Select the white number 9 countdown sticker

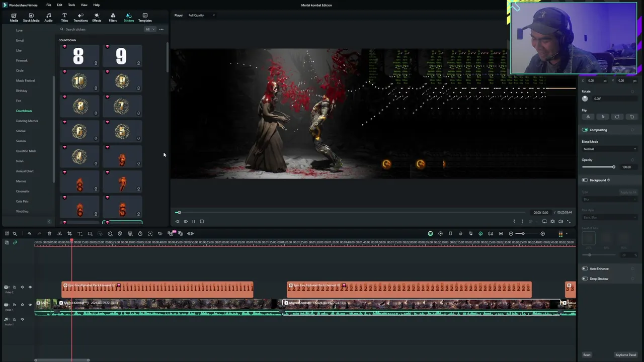tap(122, 56)
